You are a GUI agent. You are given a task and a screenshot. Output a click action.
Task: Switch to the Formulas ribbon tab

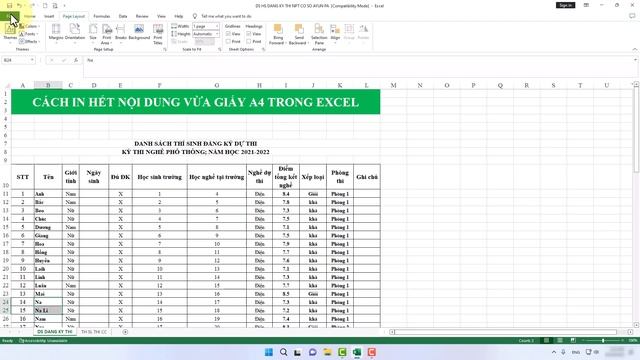pos(102,16)
